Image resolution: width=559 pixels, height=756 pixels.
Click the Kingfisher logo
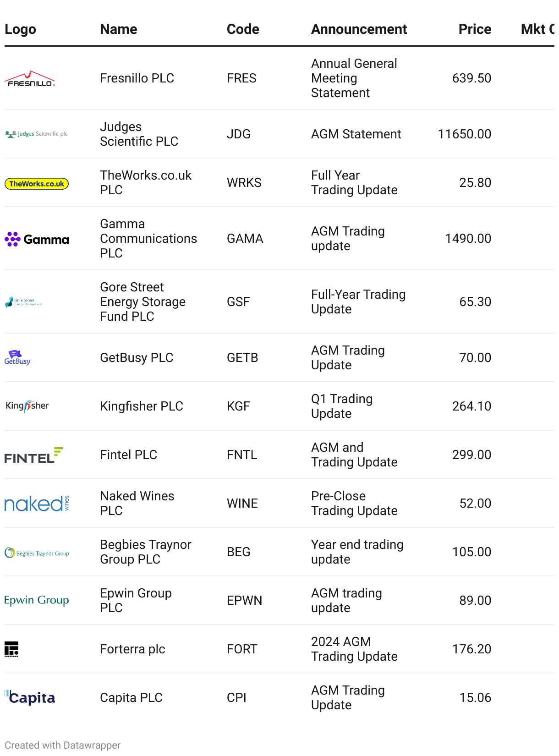[27, 406]
